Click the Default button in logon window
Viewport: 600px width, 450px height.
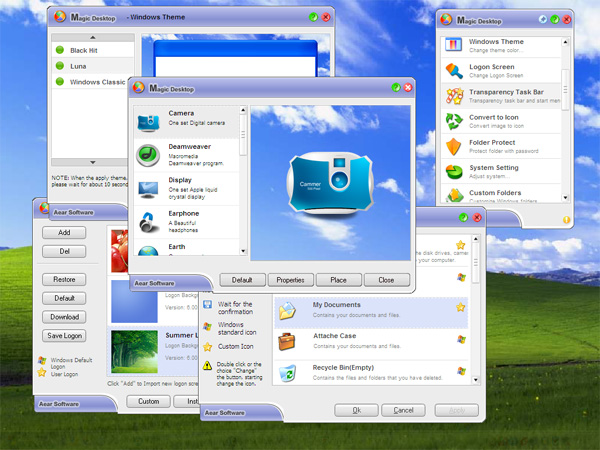[x=64, y=298]
